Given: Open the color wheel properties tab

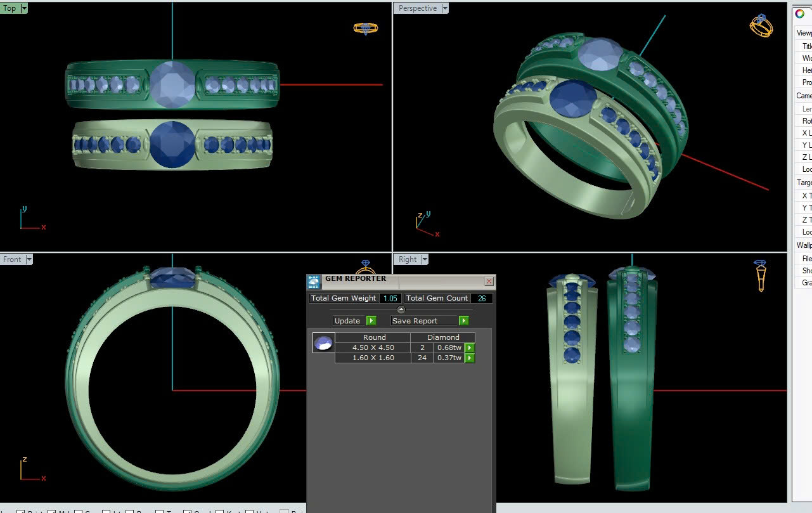Looking at the screenshot, I should (x=800, y=14).
